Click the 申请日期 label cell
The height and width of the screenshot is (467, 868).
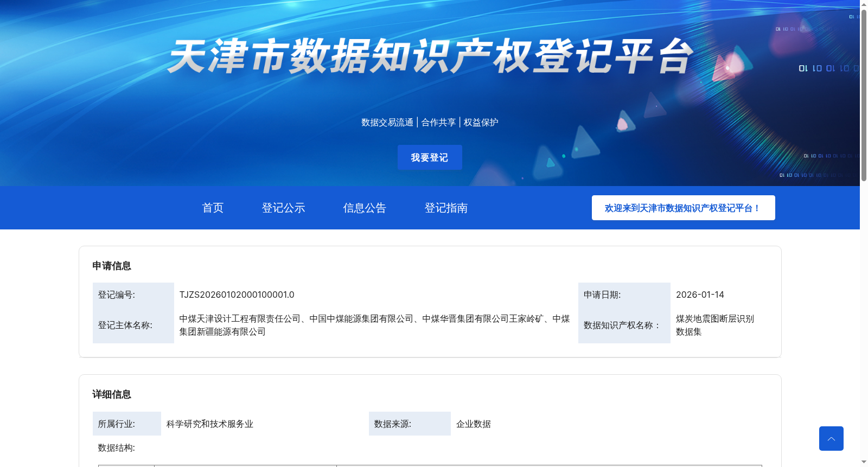point(624,295)
